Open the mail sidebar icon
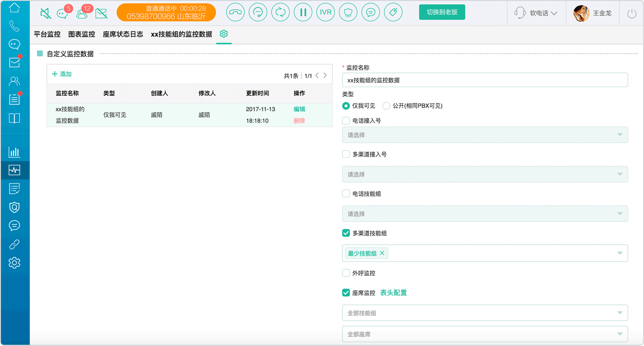Image resolution: width=644 pixels, height=346 pixels. [x=15, y=63]
